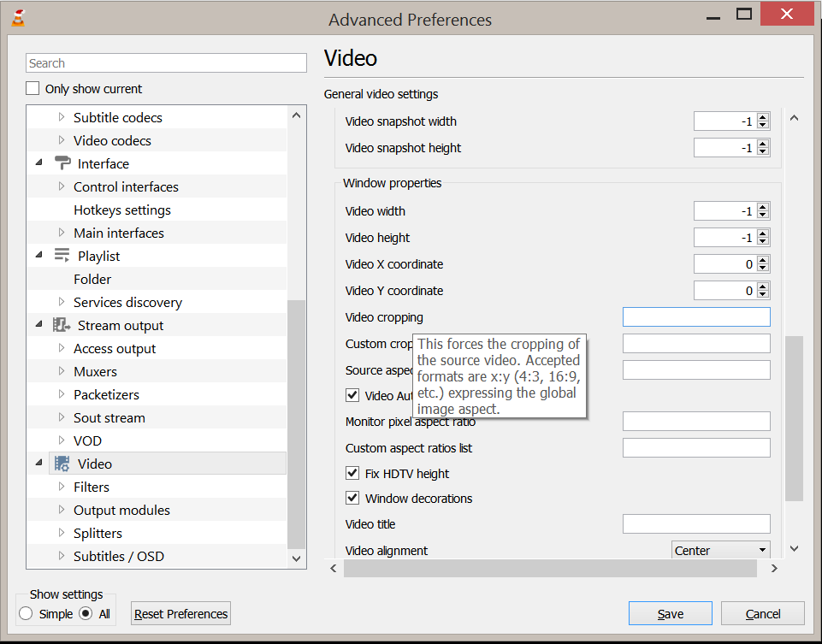This screenshot has height=644, width=822.
Task: Expand Filters tree node
Action: point(62,487)
